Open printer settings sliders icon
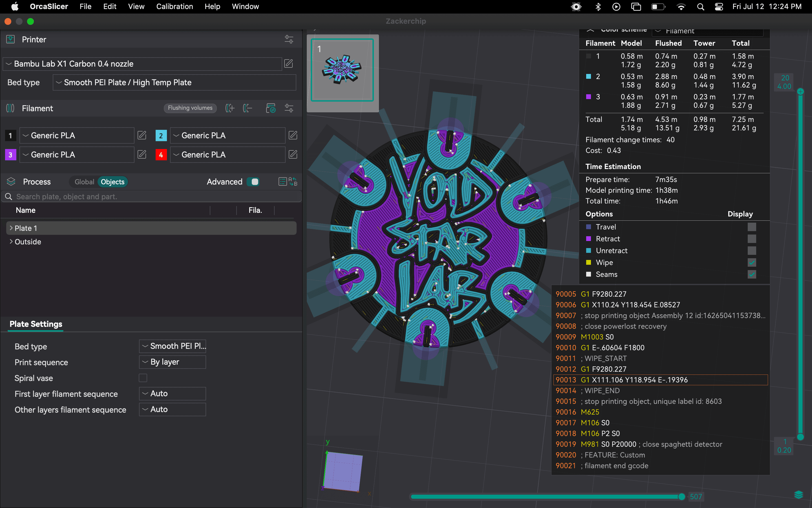 [x=288, y=39]
